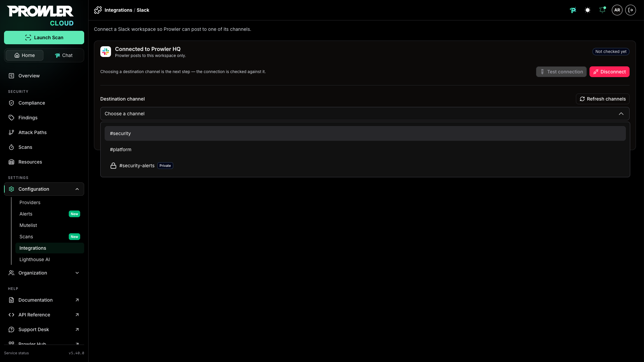Click the Destination channel label

tap(122, 99)
